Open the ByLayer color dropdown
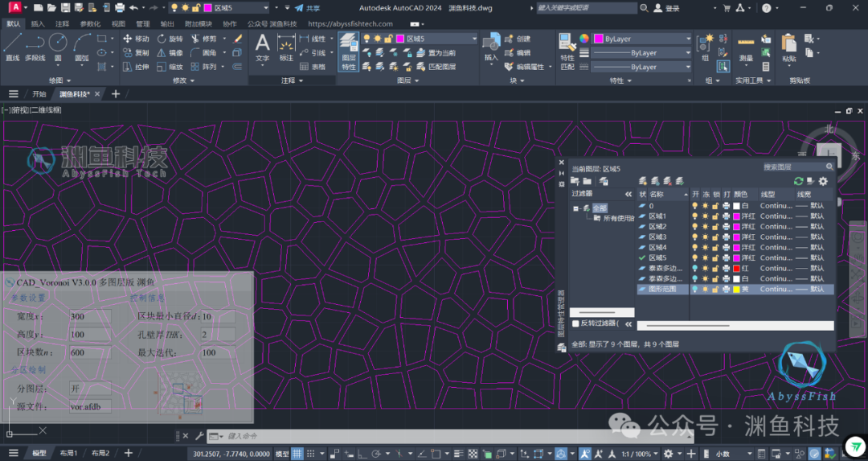868x461 pixels. pyautogui.click(x=689, y=39)
